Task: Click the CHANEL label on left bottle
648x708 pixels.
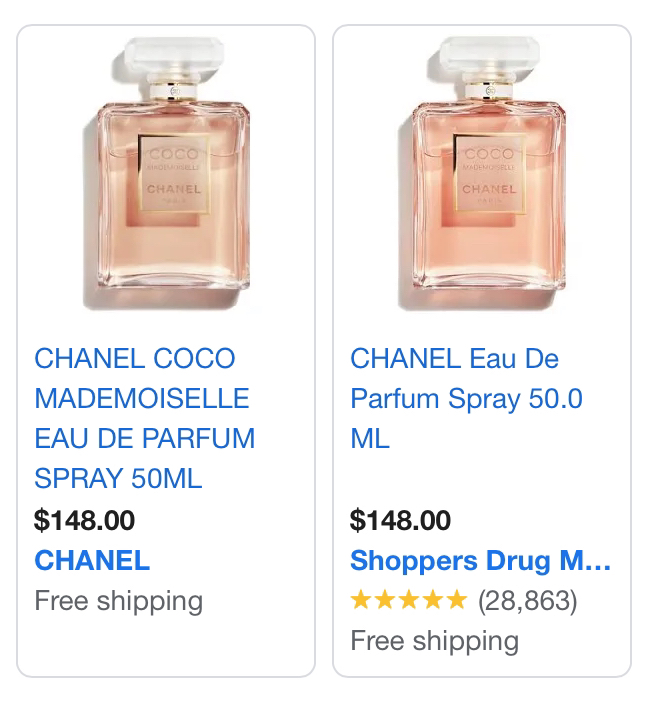Action: 174,189
